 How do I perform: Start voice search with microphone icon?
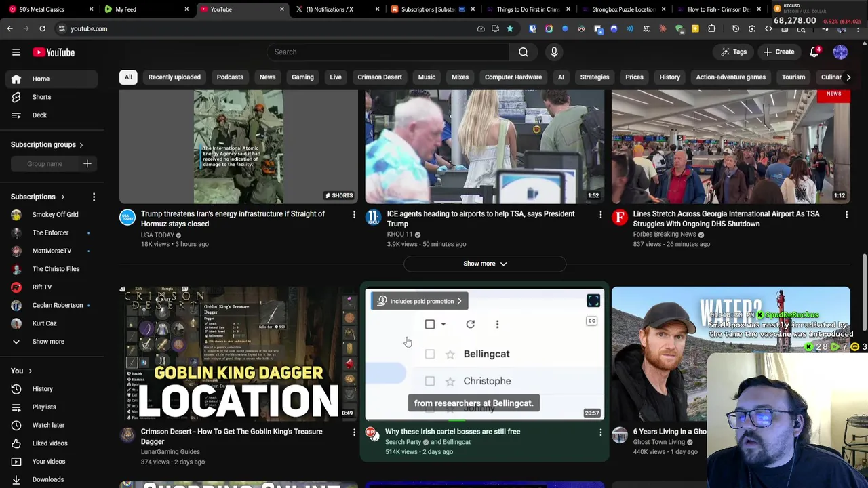pos(554,52)
